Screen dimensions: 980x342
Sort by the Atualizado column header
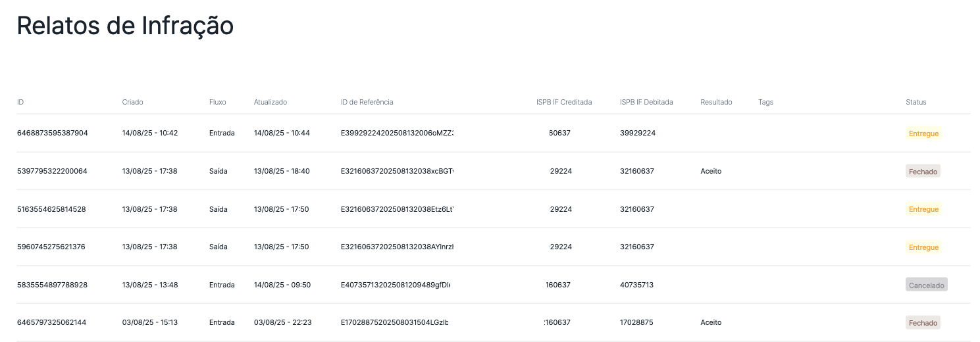[x=271, y=102]
